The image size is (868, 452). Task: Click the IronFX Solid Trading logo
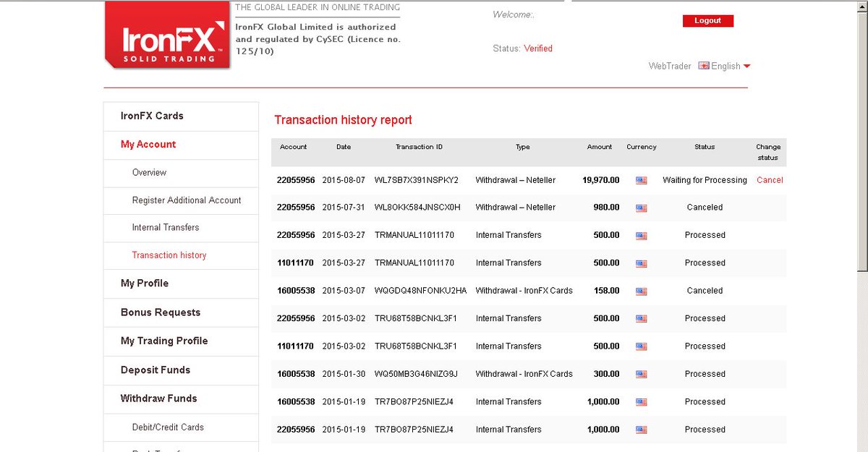click(x=168, y=35)
